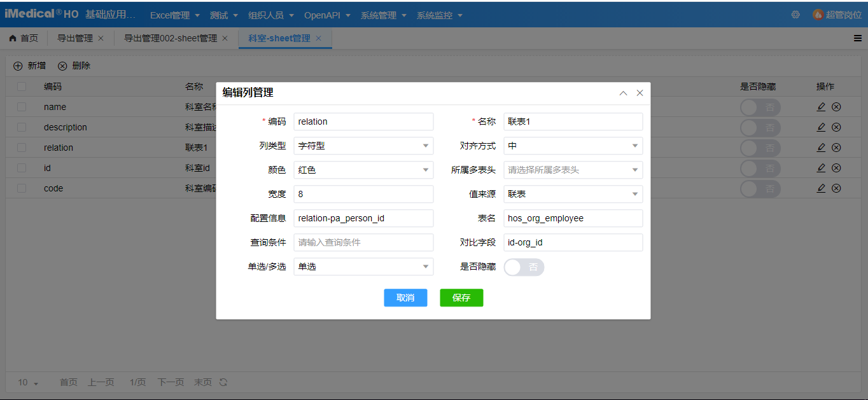Open the 值来源 dropdown

(x=573, y=194)
